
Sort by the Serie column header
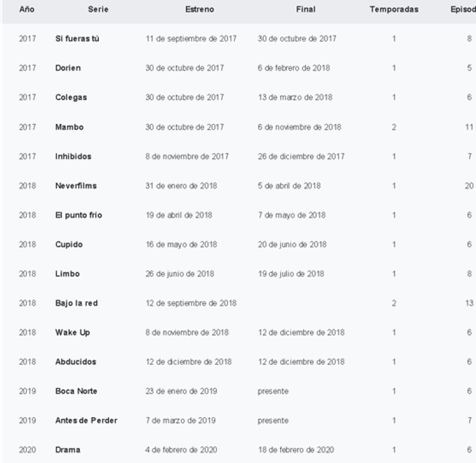pos(95,10)
